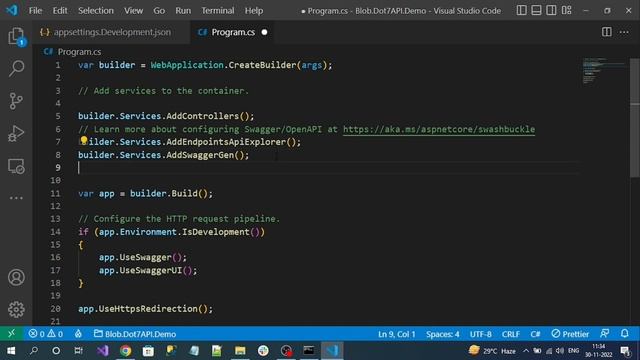The image size is (640, 360).
Task: Open Visual Studio from taskbar
Action: tap(102, 351)
